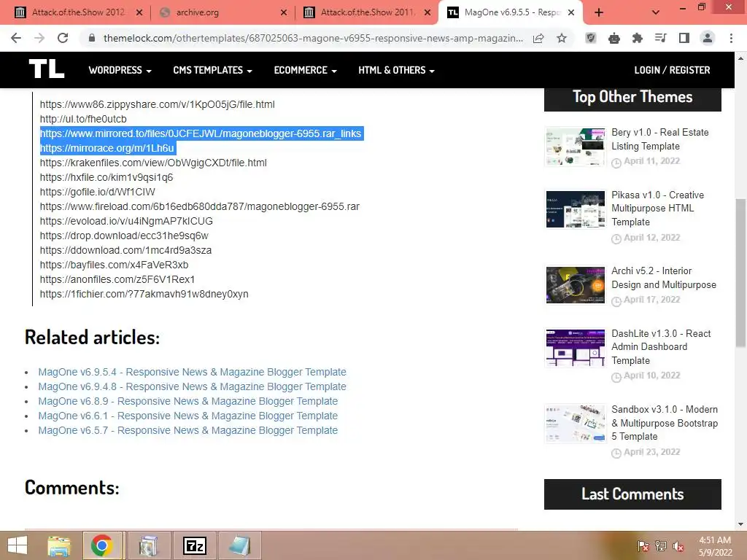Image resolution: width=747 pixels, height=560 pixels.
Task: Open Bery v1.0 Real Estate thumbnail
Action: tap(575, 147)
